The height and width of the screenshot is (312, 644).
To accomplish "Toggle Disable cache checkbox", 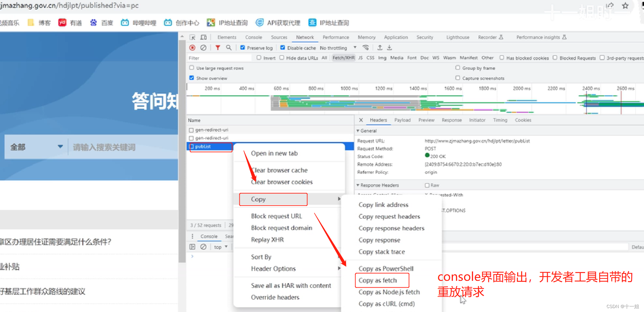I will click(283, 48).
